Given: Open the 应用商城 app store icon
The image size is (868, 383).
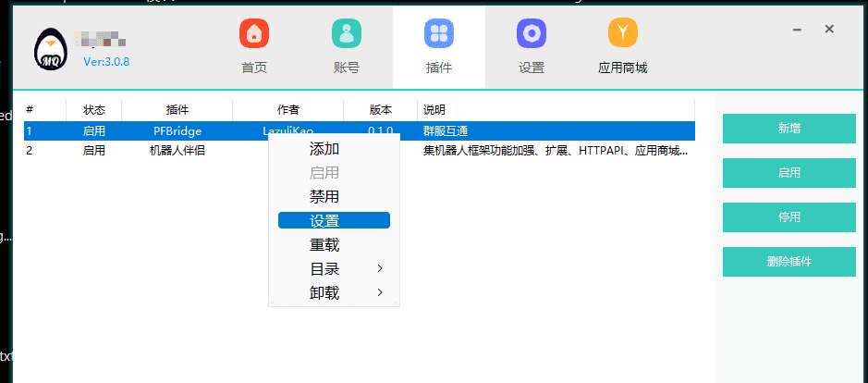Looking at the screenshot, I should (623, 33).
